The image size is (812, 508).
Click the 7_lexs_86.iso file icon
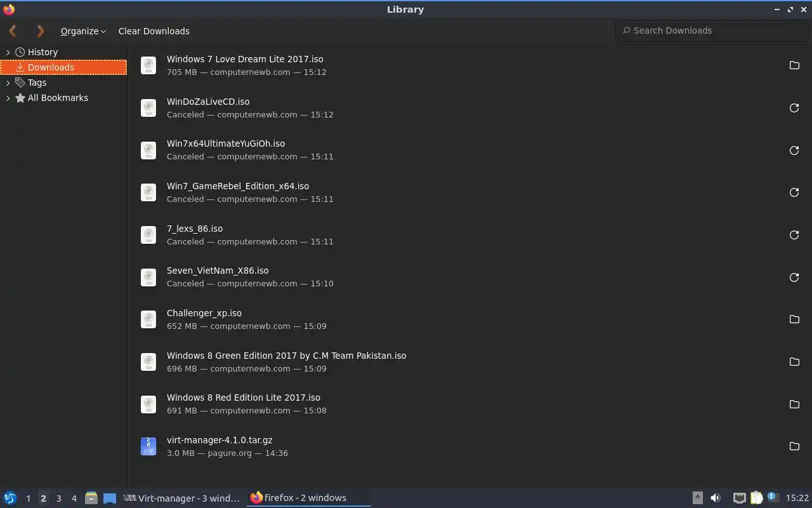click(148, 235)
